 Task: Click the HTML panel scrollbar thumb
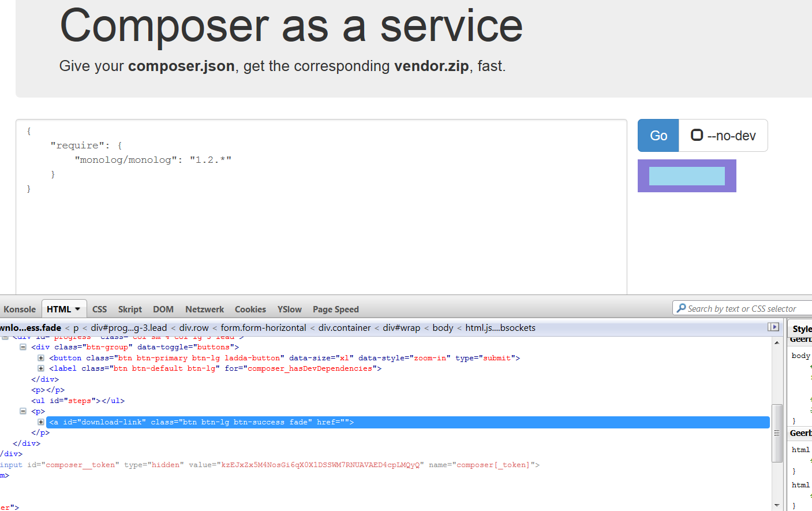pos(777,433)
